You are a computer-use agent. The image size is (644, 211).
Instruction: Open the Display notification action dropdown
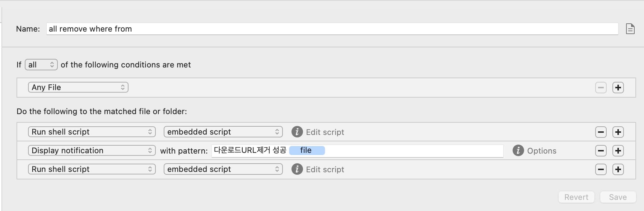pyautogui.click(x=92, y=151)
